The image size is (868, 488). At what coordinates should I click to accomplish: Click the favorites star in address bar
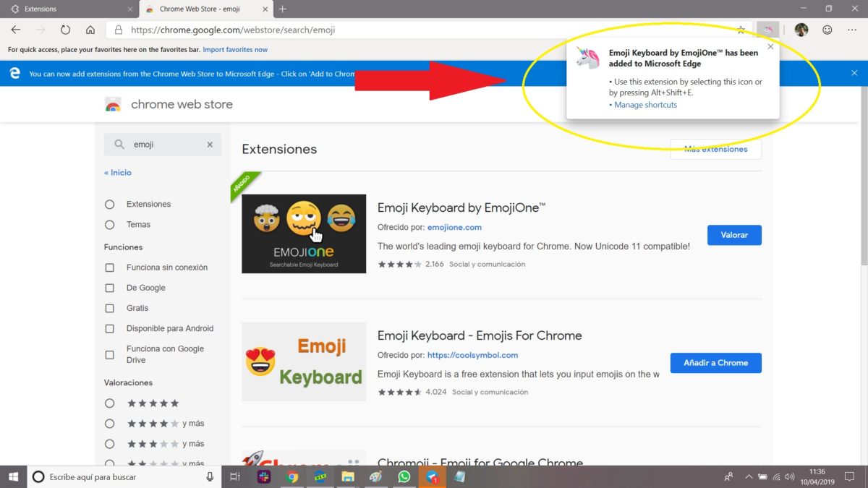click(741, 30)
